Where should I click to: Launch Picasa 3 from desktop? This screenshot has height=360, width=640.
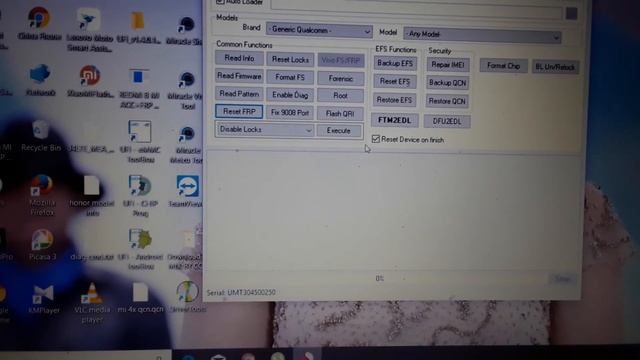pos(42,244)
